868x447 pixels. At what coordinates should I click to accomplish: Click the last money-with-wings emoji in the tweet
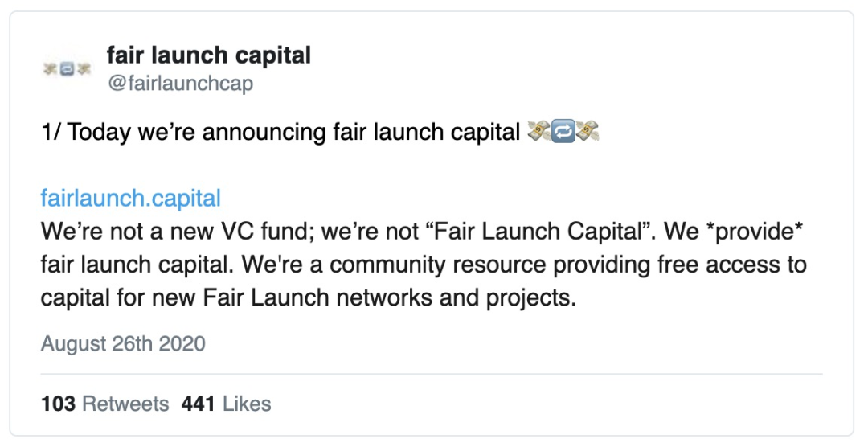[x=588, y=132]
